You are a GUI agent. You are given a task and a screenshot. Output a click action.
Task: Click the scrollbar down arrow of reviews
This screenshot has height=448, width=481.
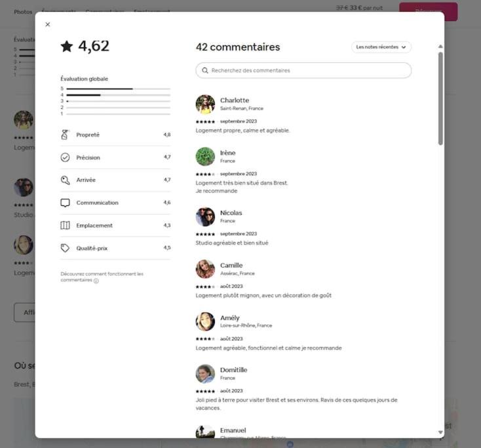[x=440, y=432]
